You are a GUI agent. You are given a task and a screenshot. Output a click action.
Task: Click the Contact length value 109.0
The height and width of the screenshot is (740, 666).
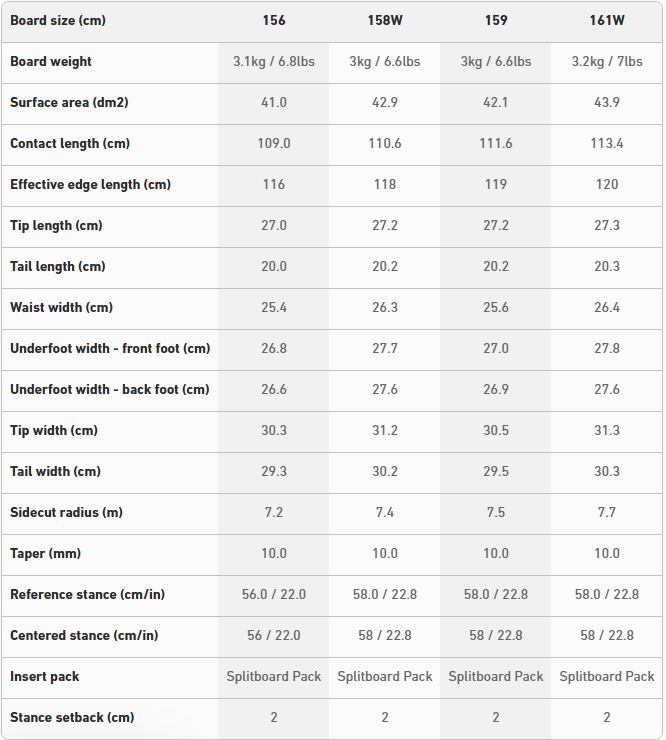point(274,143)
